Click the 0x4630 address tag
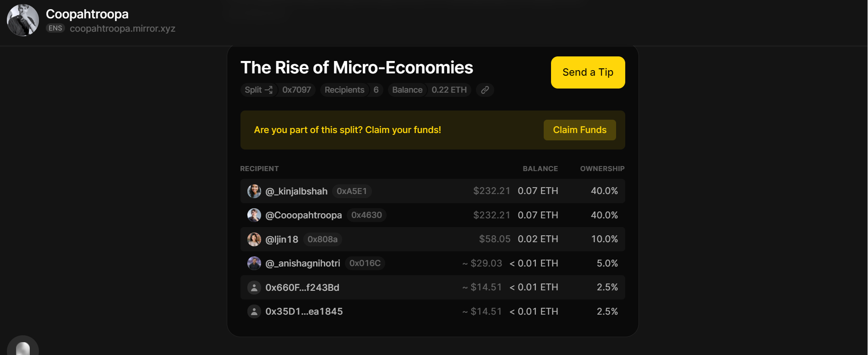The image size is (868, 355). click(366, 215)
